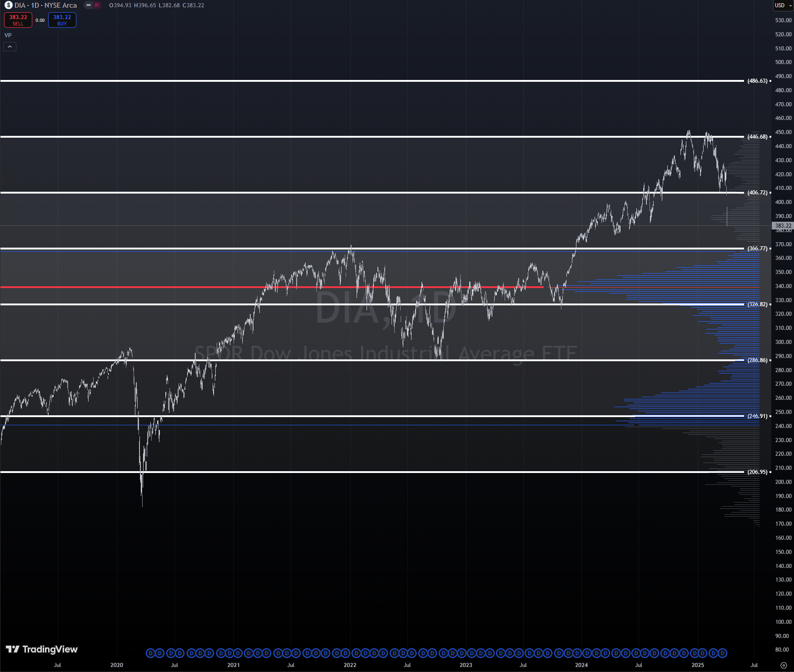This screenshot has height=672, width=794.
Task: Click the 1D interval label in the title
Action: [35, 5]
